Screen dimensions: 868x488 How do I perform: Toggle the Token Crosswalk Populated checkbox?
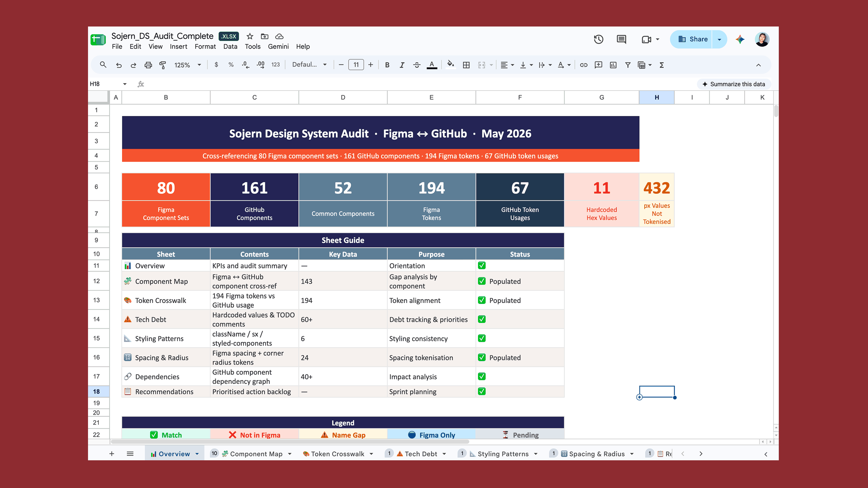pyautogui.click(x=482, y=300)
